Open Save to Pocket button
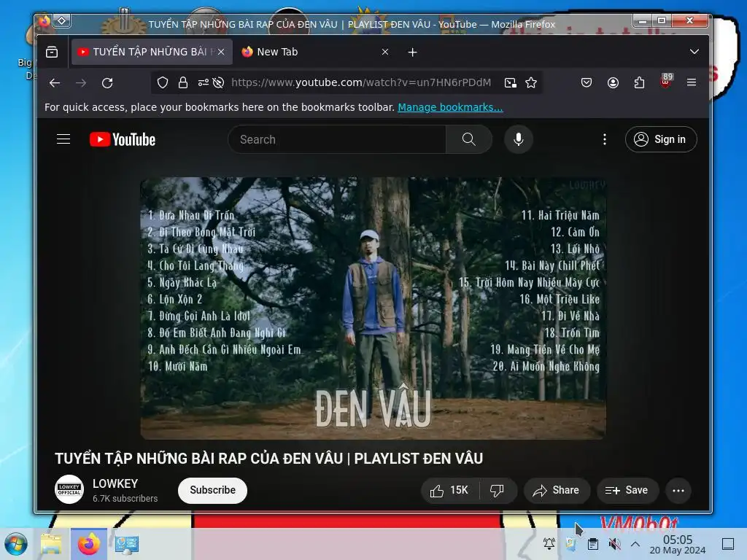The width and height of the screenshot is (747, 560). point(587,83)
